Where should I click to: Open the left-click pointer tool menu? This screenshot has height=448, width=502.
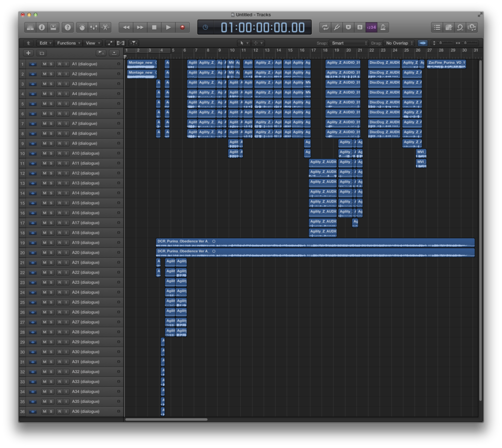244,43
